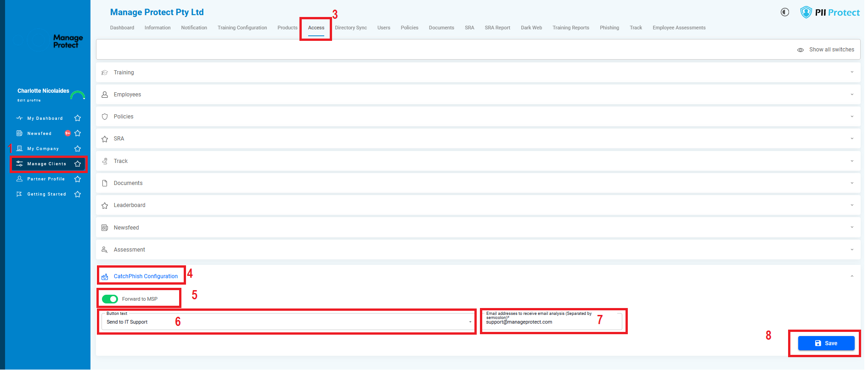868x370 pixels.
Task: Open the Products tab
Action: (x=287, y=28)
